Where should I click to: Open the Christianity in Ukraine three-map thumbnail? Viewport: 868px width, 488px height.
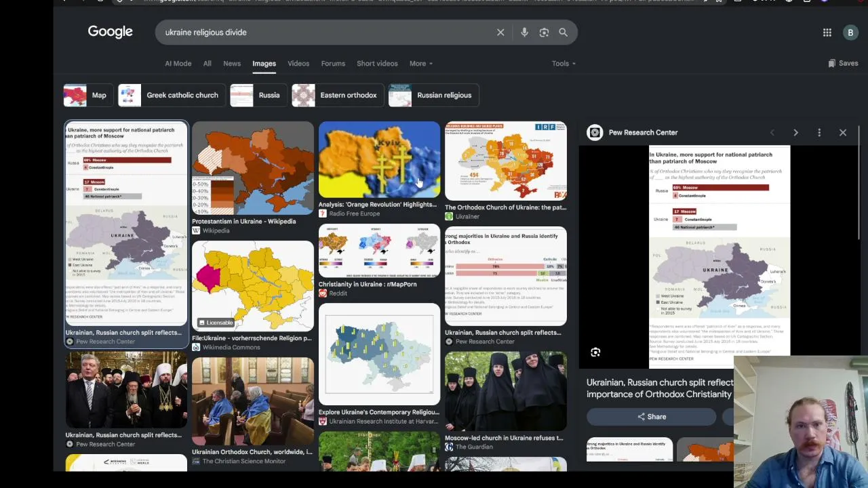(x=379, y=251)
